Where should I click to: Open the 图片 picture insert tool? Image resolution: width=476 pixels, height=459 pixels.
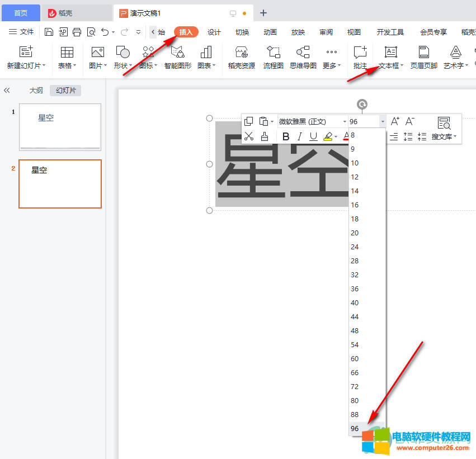(x=96, y=58)
